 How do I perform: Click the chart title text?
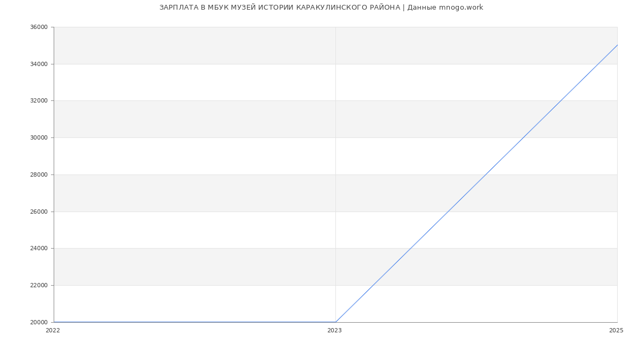coord(321,8)
